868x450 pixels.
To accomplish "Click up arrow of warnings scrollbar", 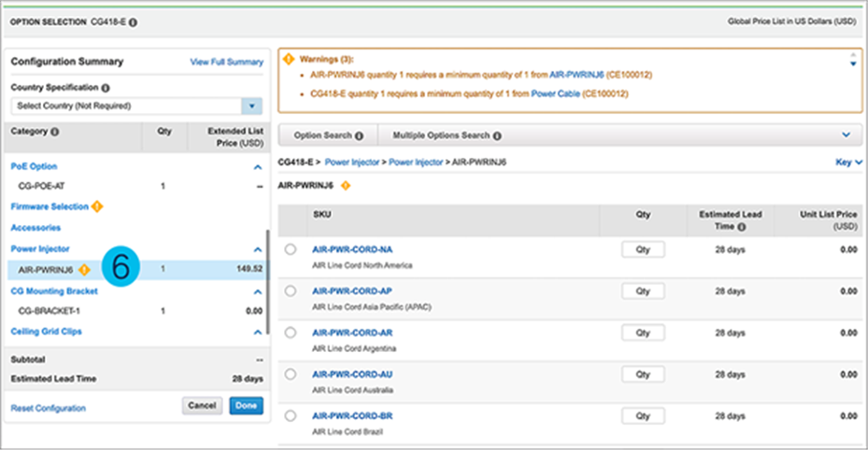I will [x=853, y=55].
